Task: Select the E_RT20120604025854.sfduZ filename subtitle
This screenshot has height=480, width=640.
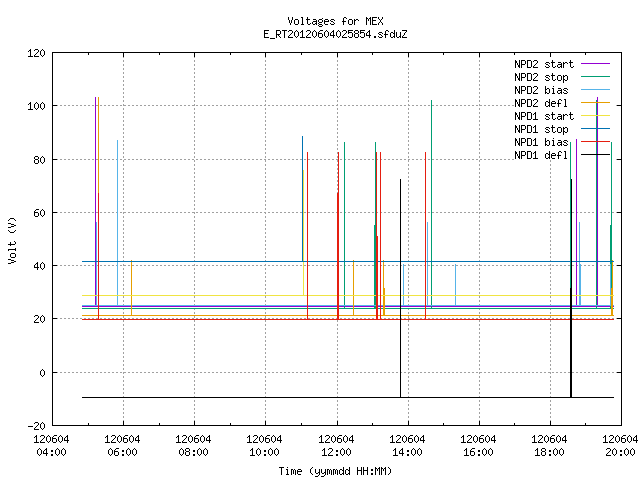Action: [335, 34]
